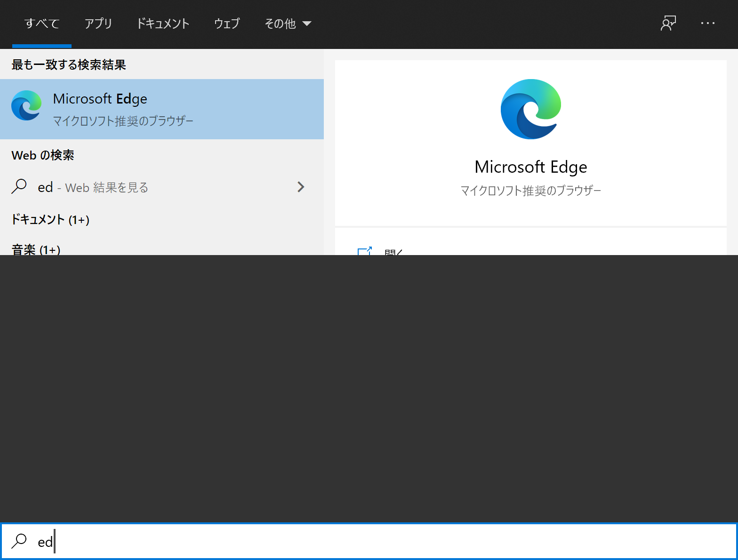Open the 音楽 (1+) category header
The height and width of the screenshot is (560, 738).
[36, 249]
